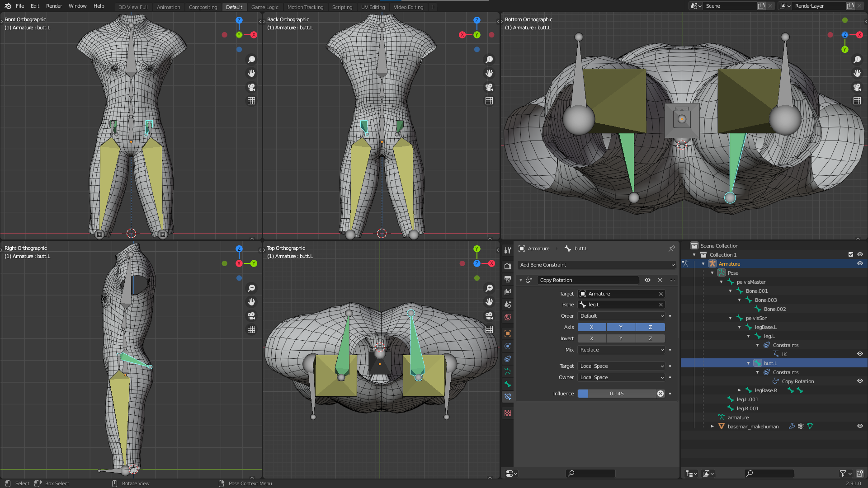Toggle Copy Rotation constraint visibility eye
The height and width of the screenshot is (488, 868).
pos(647,280)
